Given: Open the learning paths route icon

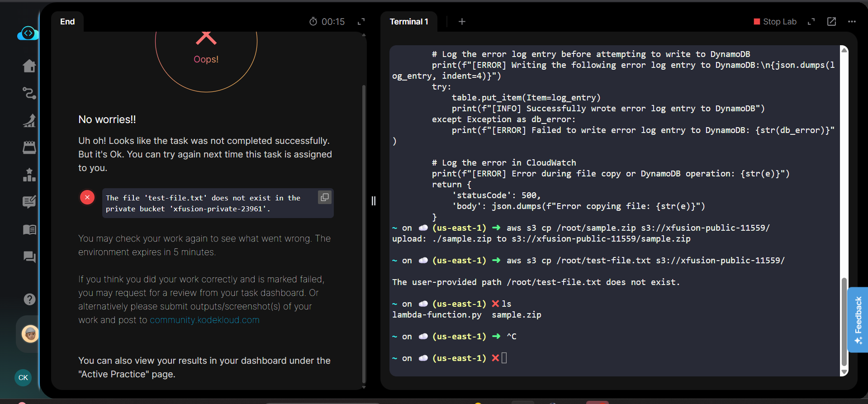Looking at the screenshot, I should pos(29,93).
